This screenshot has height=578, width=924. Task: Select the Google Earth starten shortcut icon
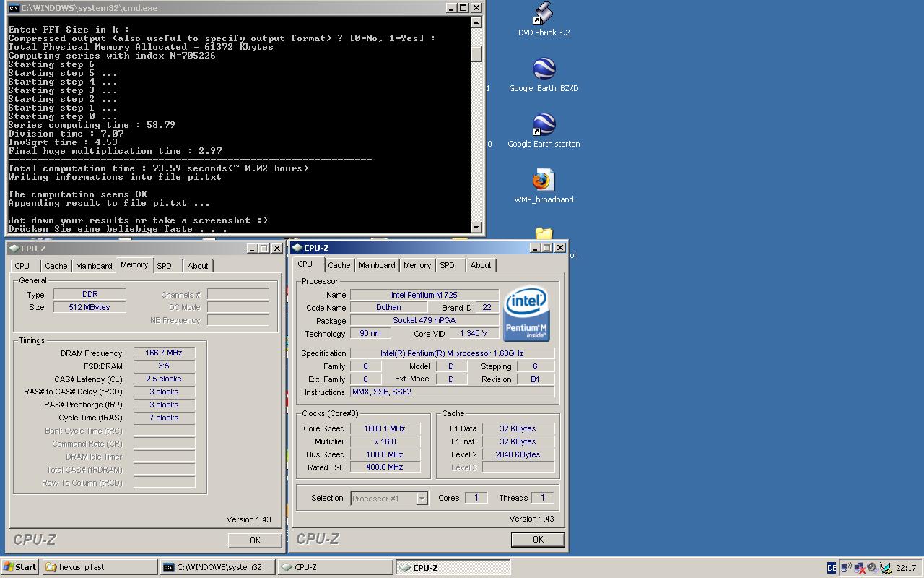[x=544, y=130]
